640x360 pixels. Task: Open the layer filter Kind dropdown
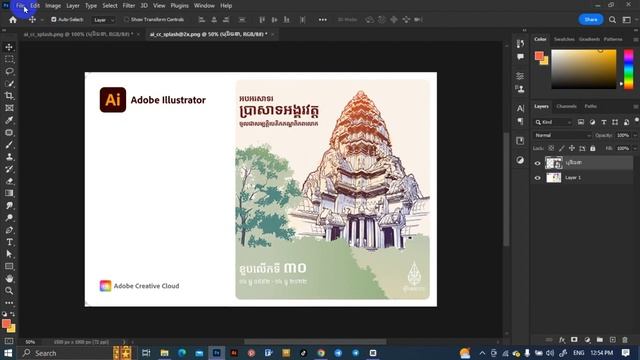click(x=553, y=122)
